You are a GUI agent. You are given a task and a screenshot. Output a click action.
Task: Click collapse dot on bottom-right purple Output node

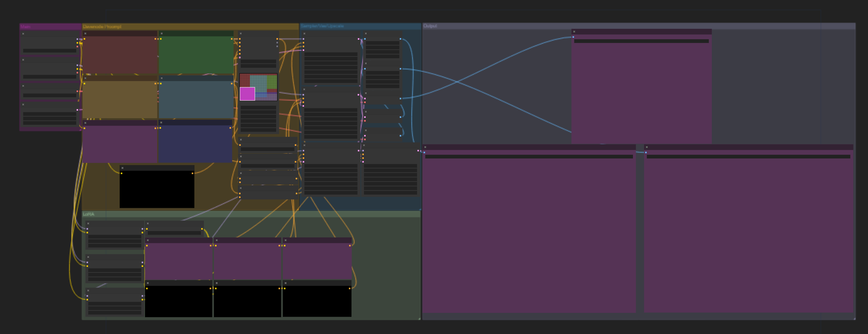pyautogui.click(x=647, y=147)
